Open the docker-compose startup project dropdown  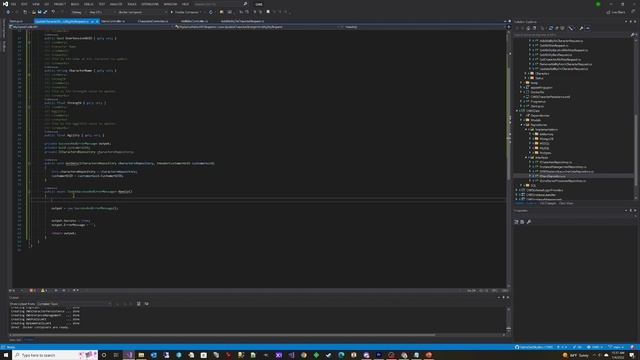pos(142,12)
